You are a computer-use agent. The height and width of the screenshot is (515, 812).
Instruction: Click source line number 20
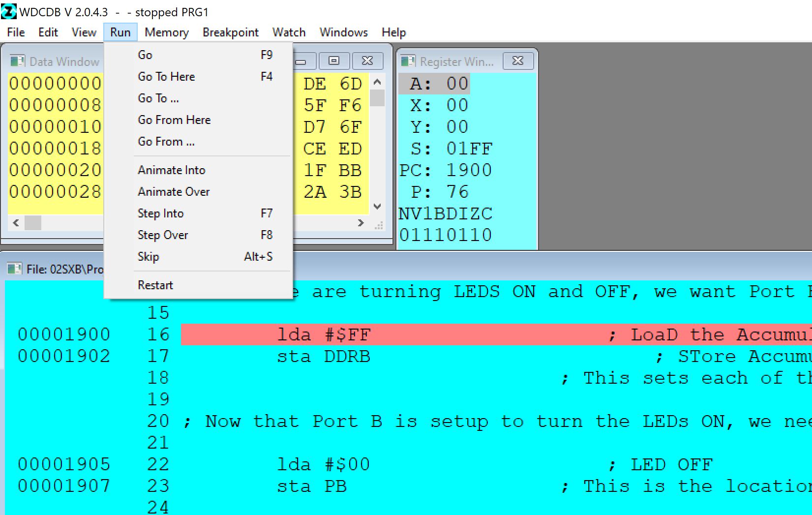click(x=158, y=421)
